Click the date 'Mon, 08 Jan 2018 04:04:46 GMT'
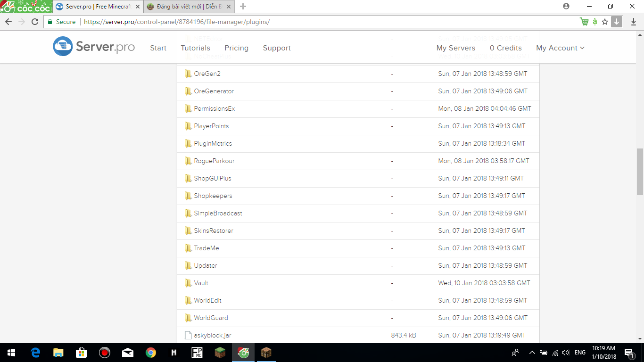This screenshot has width=644, height=362. 485,108
